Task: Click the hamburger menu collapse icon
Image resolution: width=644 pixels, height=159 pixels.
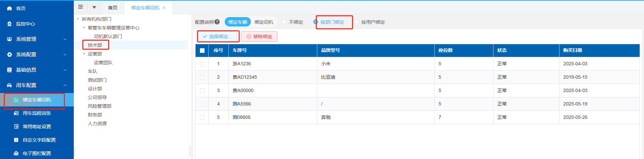Action: (x=80, y=7)
